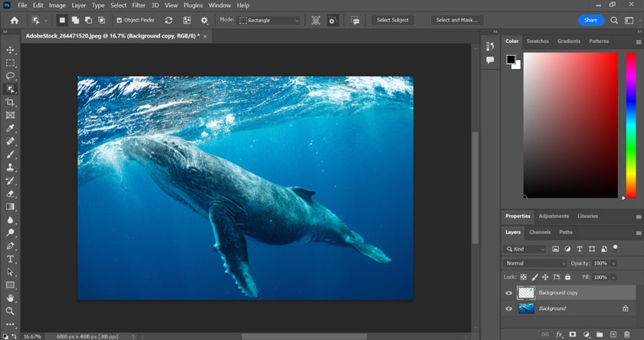Screen dimensions: 644x340
Task: Select the Clone Stamp tool
Action: coord(10,168)
